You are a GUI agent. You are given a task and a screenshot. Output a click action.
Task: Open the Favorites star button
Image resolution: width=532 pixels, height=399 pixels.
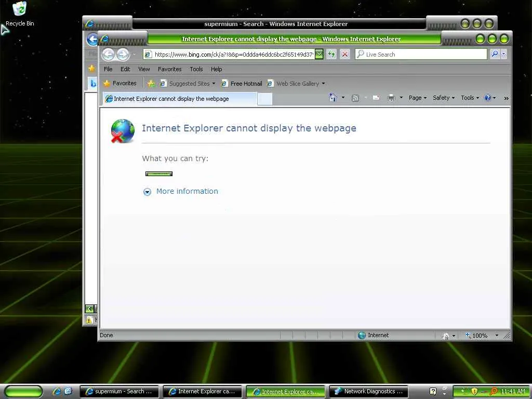point(120,84)
